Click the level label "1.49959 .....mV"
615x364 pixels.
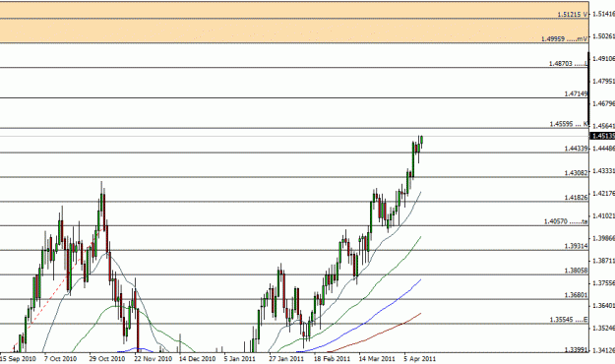pos(565,38)
